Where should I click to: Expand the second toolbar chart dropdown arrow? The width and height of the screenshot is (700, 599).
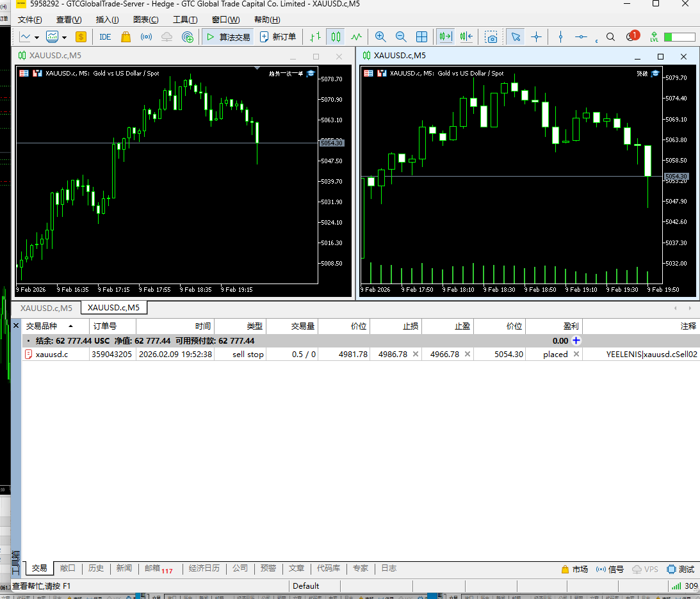click(x=64, y=38)
